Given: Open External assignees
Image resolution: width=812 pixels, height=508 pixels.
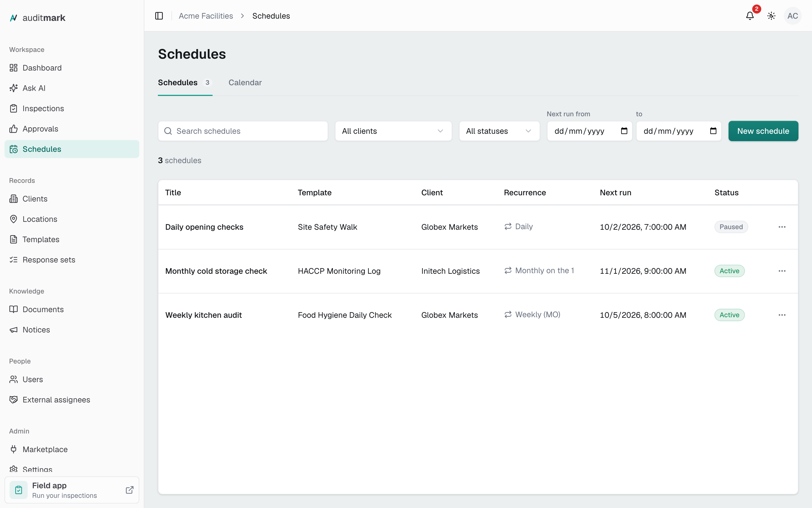Looking at the screenshot, I should (72, 400).
